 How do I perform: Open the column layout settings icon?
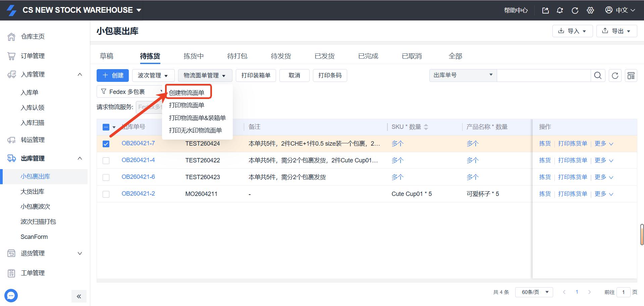[x=631, y=75]
